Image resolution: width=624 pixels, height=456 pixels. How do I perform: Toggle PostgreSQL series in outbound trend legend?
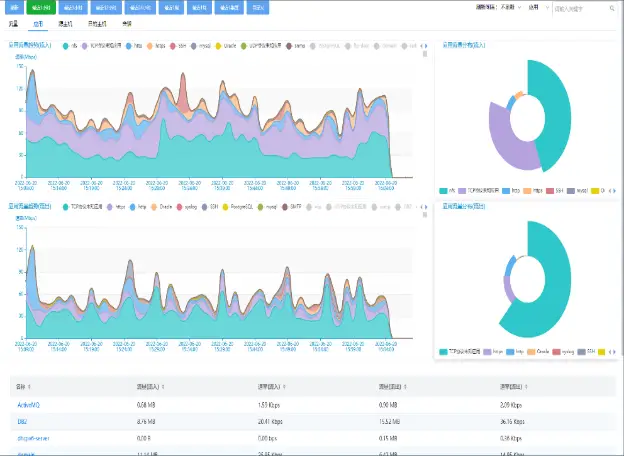click(x=237, y=207)
